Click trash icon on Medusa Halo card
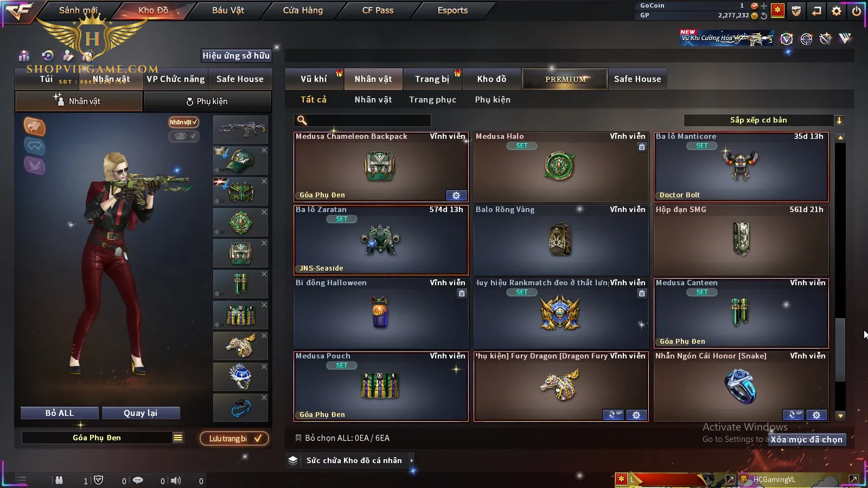Viewport: 868px width, 488px height. point(642,147)
